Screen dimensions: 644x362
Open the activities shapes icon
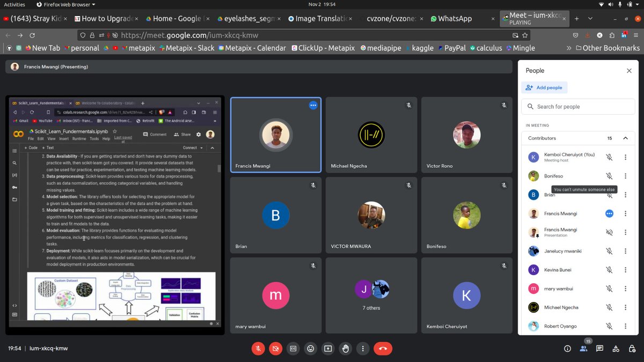pyautogui.click(x=616, y=349)
